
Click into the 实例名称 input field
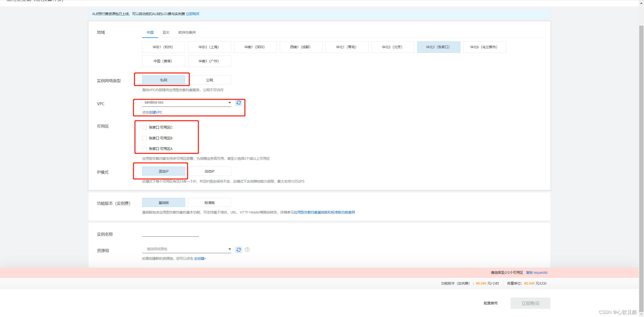click(170, 234)
